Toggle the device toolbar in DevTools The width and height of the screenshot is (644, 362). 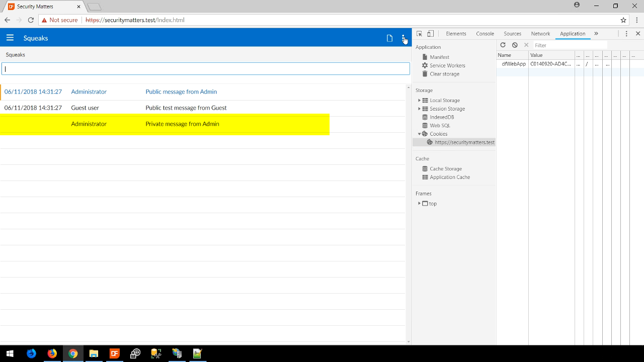[x=430, y=34]
